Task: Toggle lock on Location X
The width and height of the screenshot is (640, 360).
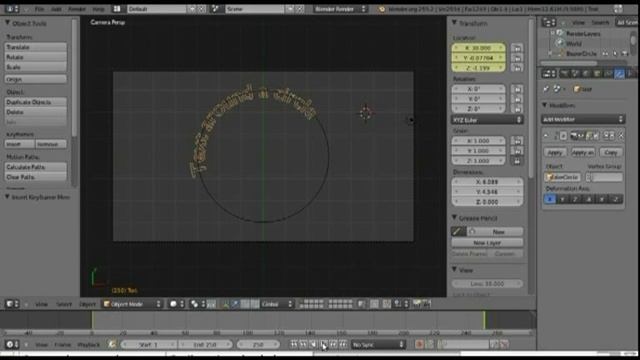Action: point(517,48)
